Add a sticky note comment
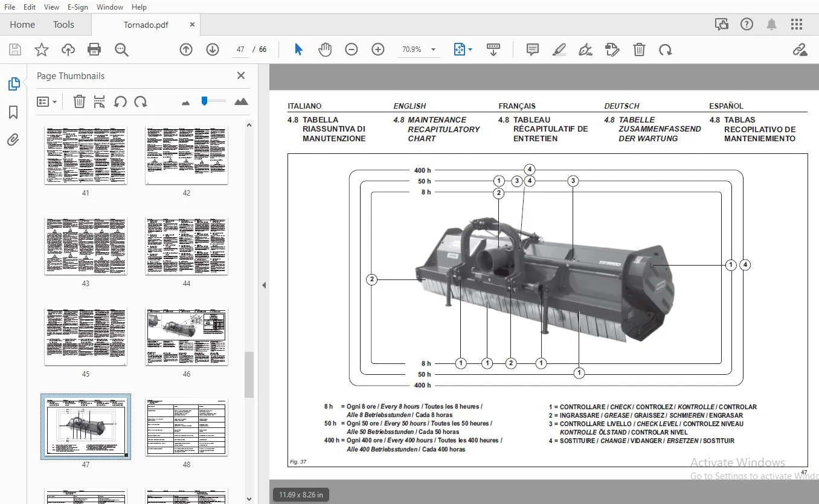Screen dimensions: 819x504 (532, 49)
